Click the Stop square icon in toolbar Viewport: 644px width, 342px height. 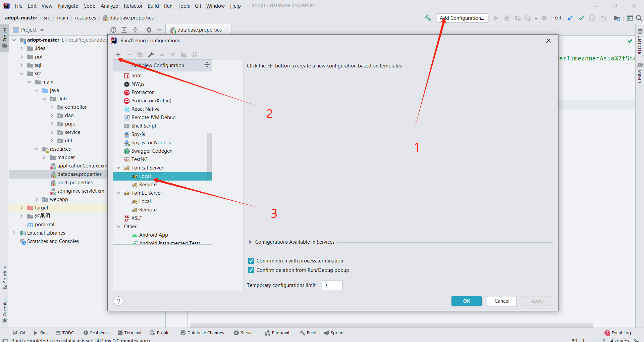coord(544,18)
